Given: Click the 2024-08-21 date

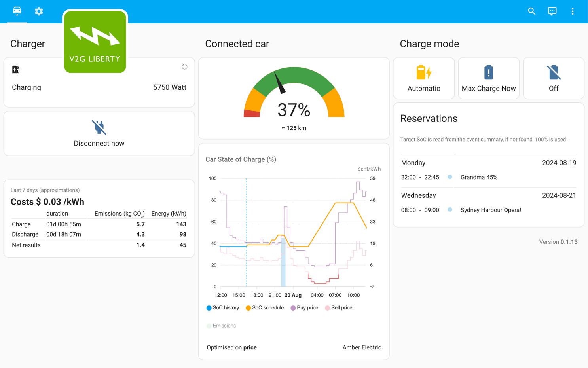Looking at the screenshot, I should coord(559,195).
